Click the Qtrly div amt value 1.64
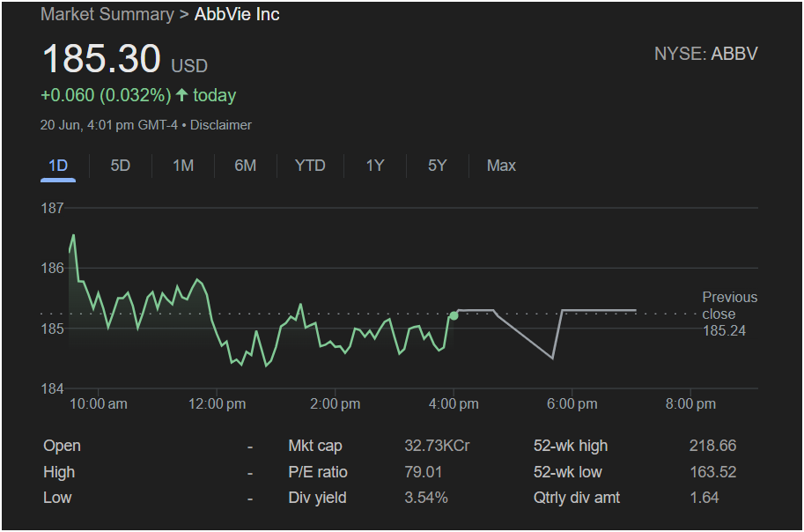 click(704, 498)
